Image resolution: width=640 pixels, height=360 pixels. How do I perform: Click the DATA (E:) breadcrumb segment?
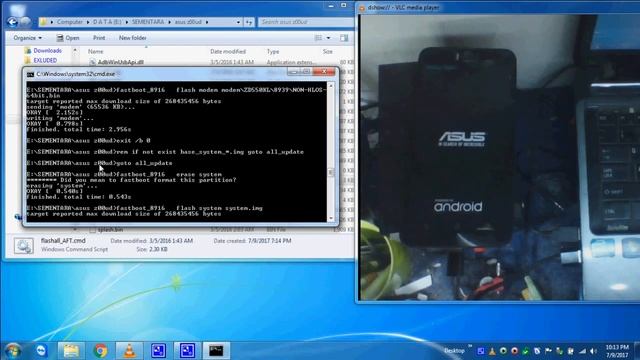tap(107, 22)
